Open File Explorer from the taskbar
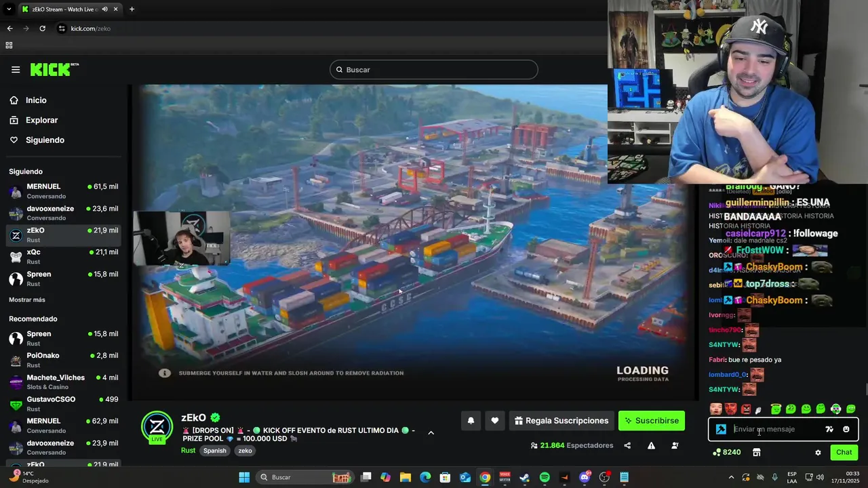This screenshot has width=868, height=488. [406, 477]
